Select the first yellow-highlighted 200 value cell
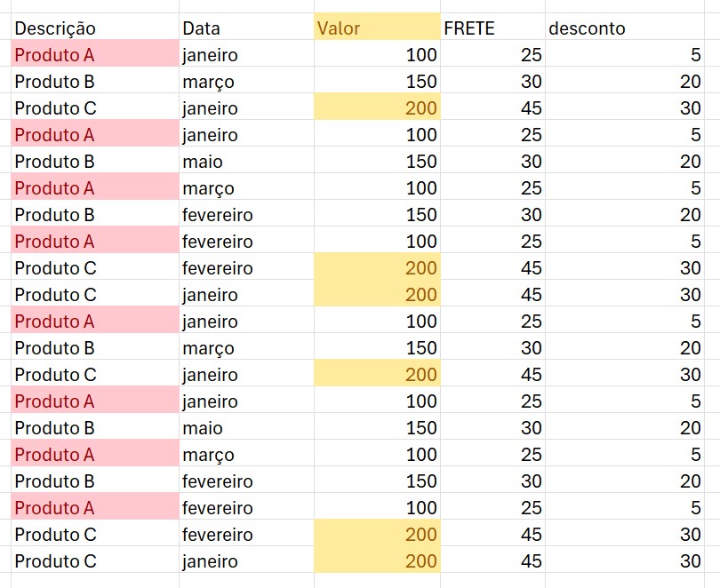 (377, 108)
